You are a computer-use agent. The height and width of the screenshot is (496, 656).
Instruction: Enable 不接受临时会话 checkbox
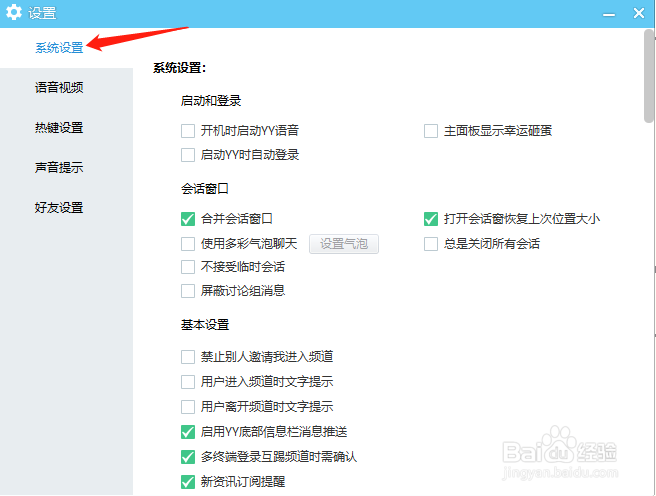pos(188,267)
